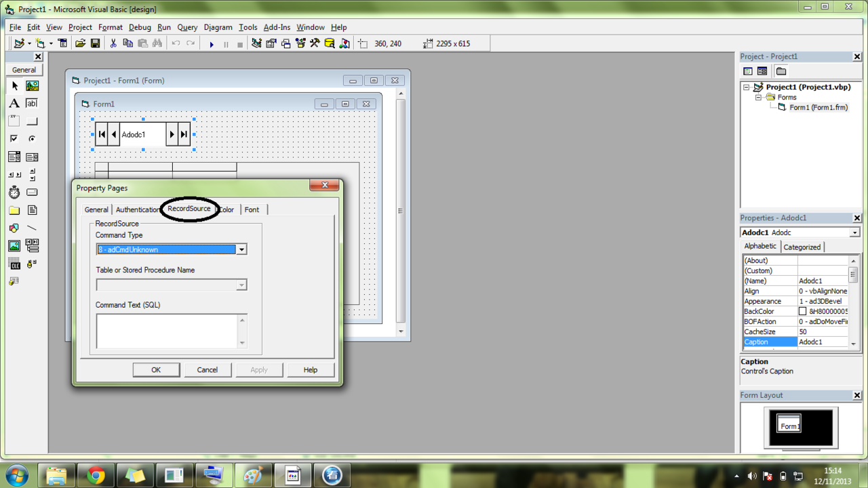Screen dimensions: 868x488
Task: Open the Add Project dropdown arrow
Action: [x=29, y=43]
